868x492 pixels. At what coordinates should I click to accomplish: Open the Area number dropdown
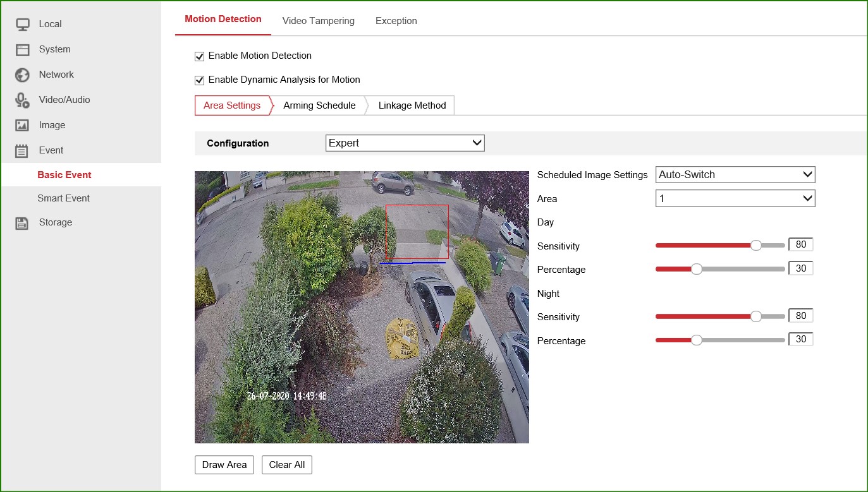(x=735, y=198)
